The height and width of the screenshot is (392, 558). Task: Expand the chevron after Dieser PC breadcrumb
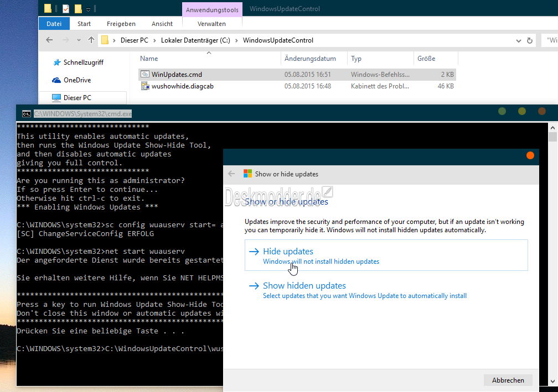[x=155, y=40]
